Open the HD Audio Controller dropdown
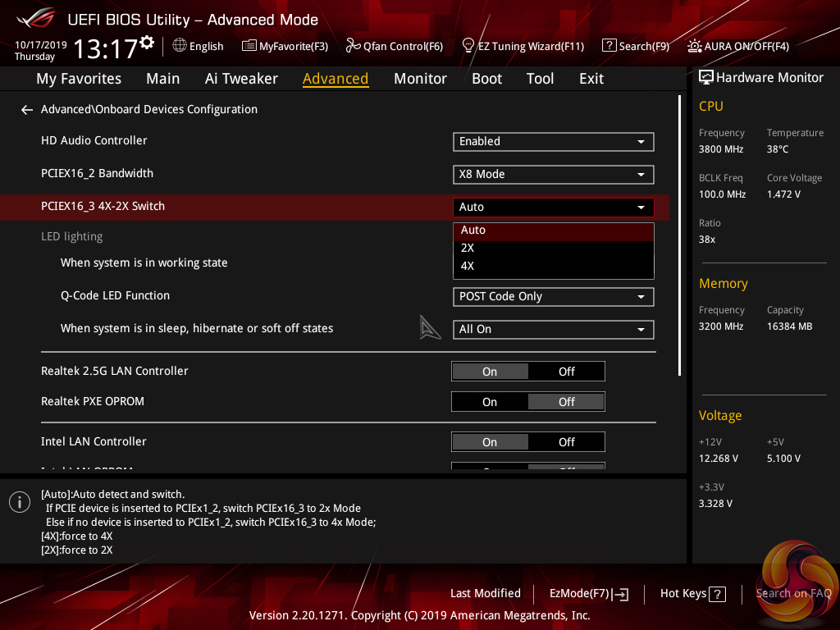 [x=553, y=142]
